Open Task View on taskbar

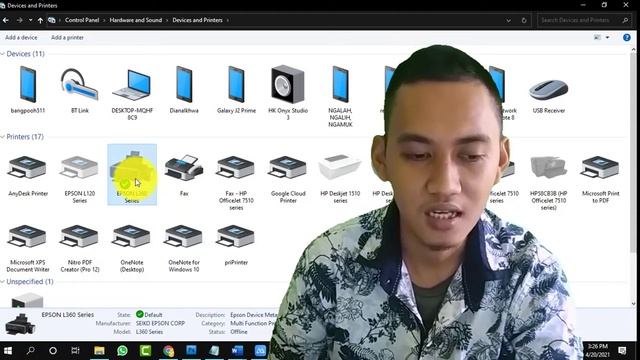click(76, 351)
